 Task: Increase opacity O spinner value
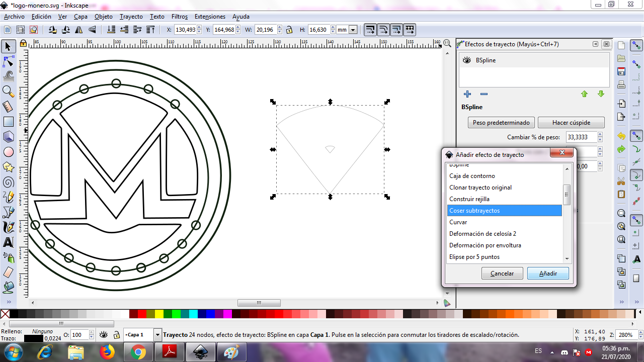coord(91,333)
